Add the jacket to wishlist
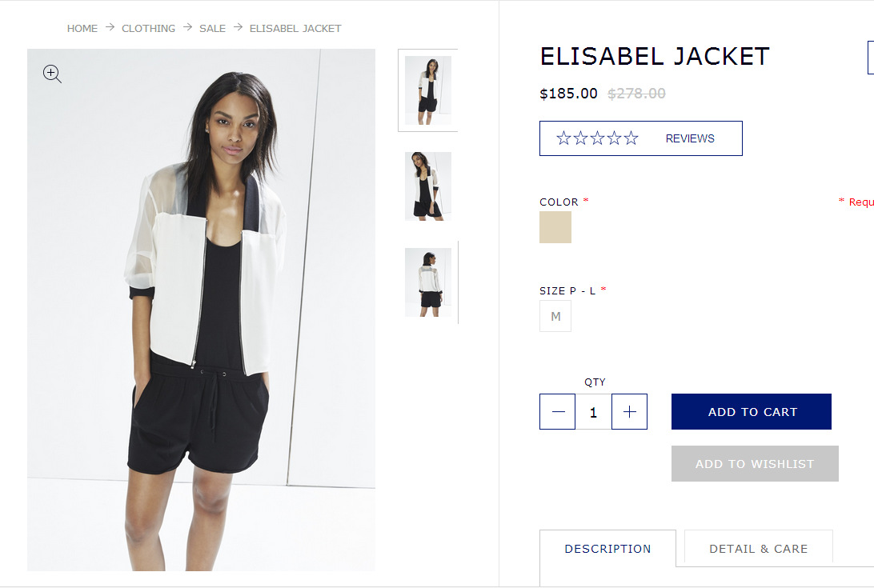This screenshot has height=588, width=874. [755, 464]
